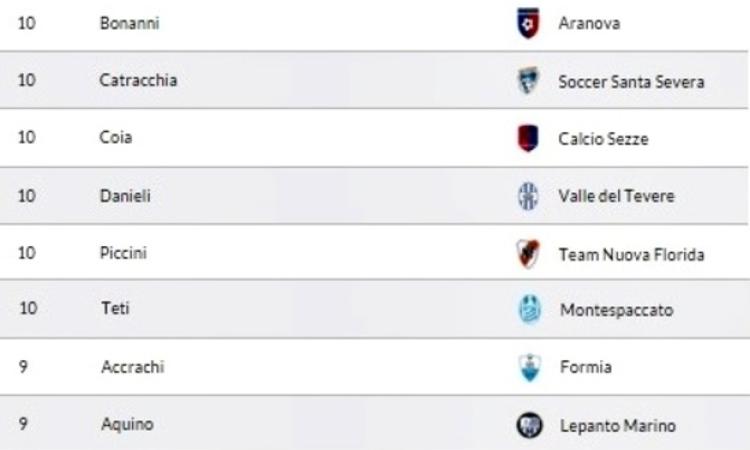Screen dimensions: 750x450
Task: Click the Calcio Sezze shield logo
Action: click(x=528, y=138)
